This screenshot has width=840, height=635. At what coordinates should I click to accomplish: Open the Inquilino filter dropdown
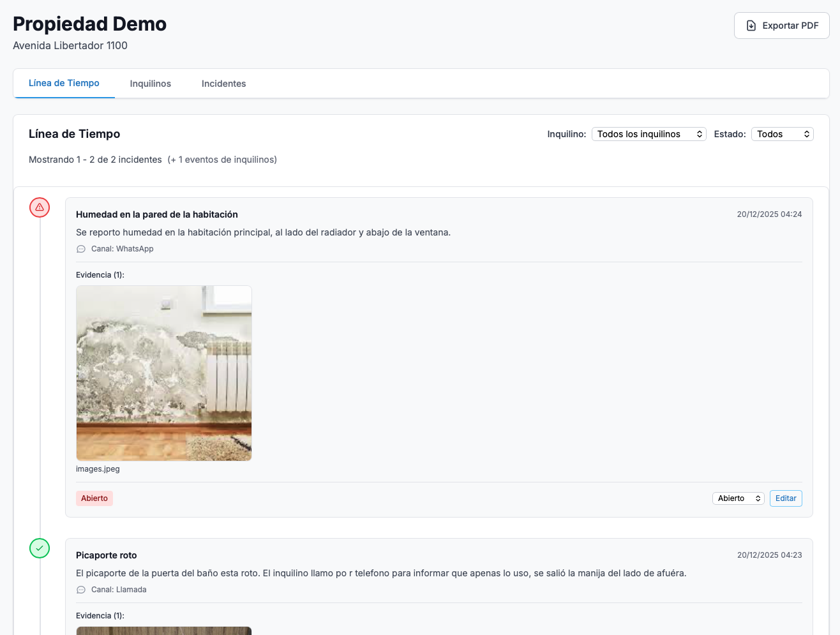point(649,134)
